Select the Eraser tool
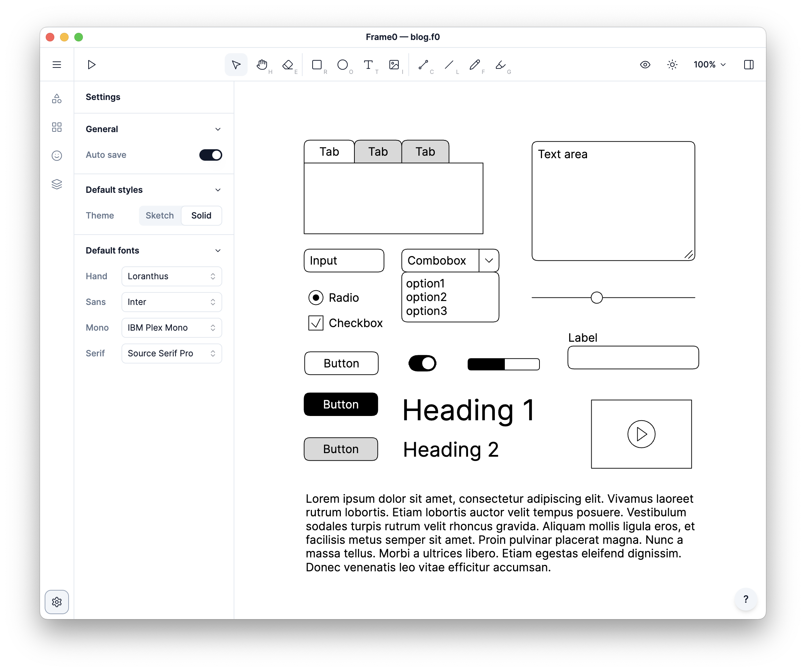Viewport: 806px width, 672px height. click(x=288, y=64)
